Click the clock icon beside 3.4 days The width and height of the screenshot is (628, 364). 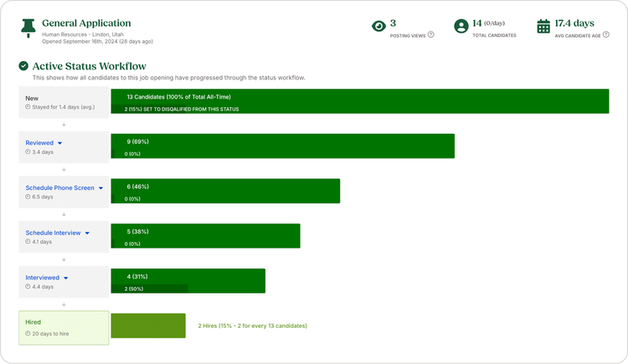point(28,151)
